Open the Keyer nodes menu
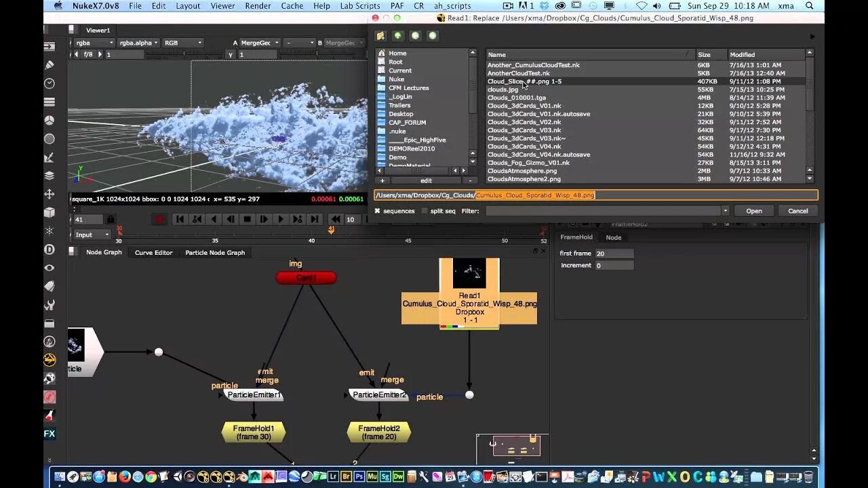 point(50,157)
